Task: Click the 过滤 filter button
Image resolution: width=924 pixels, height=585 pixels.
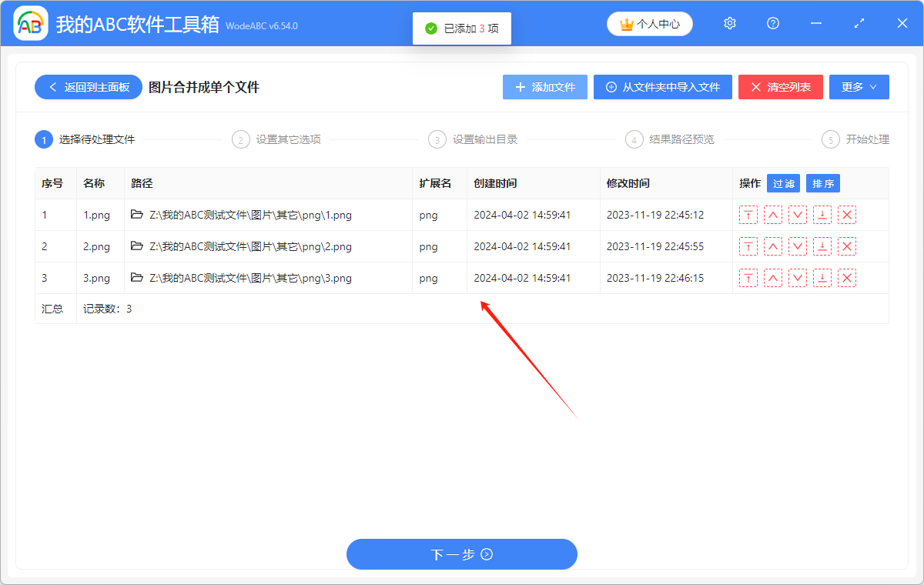Action: pos(783,183)
